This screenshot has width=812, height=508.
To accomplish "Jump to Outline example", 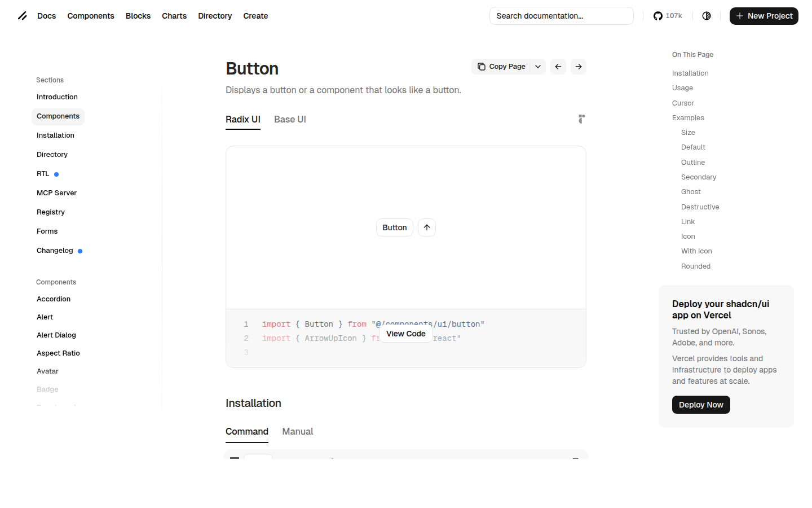I will tap(693, 163).
